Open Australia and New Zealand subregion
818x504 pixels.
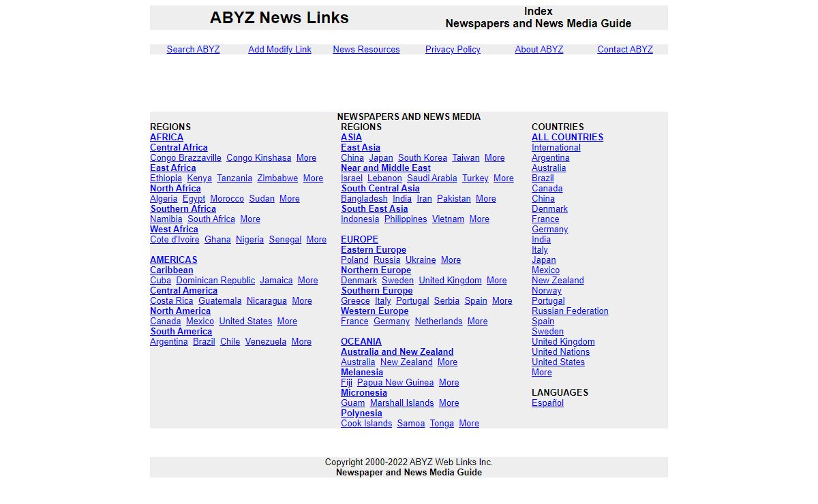(397, 351)
